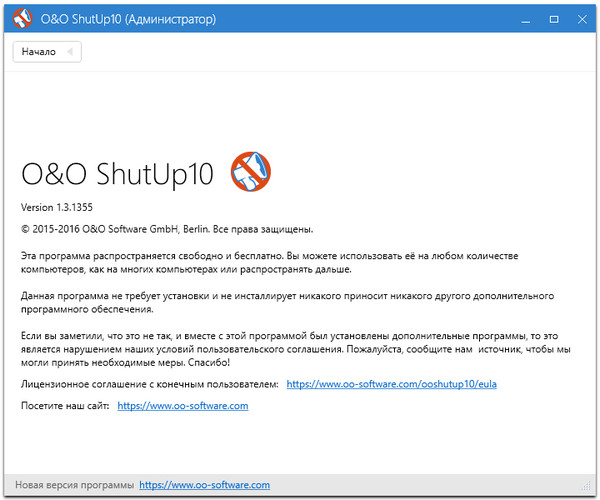Click the resize grip in the status bar corner
Image resolution: width=600 pixels, height=500 pixels.
[591, 491]
